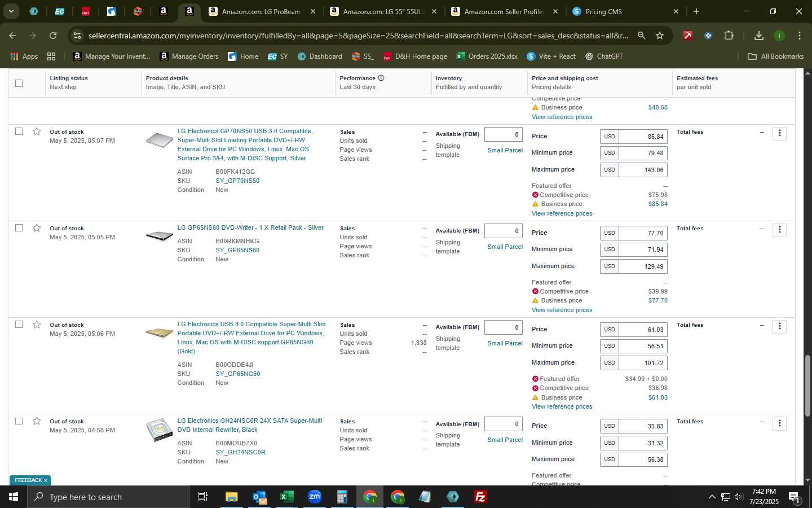Reload the Seller Central page
Viewport: 812px width, 508px height.
pyautogui.click(x=53, y=36)
